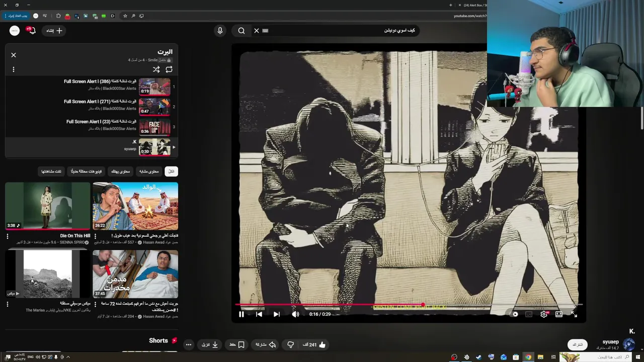Clear search text with the X icon

point(257,31)
